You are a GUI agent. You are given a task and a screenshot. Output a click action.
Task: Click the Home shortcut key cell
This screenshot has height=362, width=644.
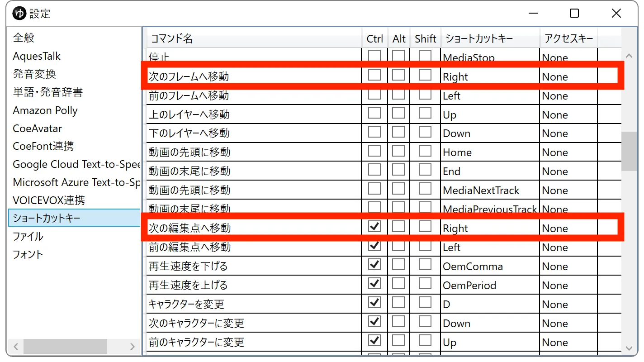pyautogui.click(x=490, y=152)
